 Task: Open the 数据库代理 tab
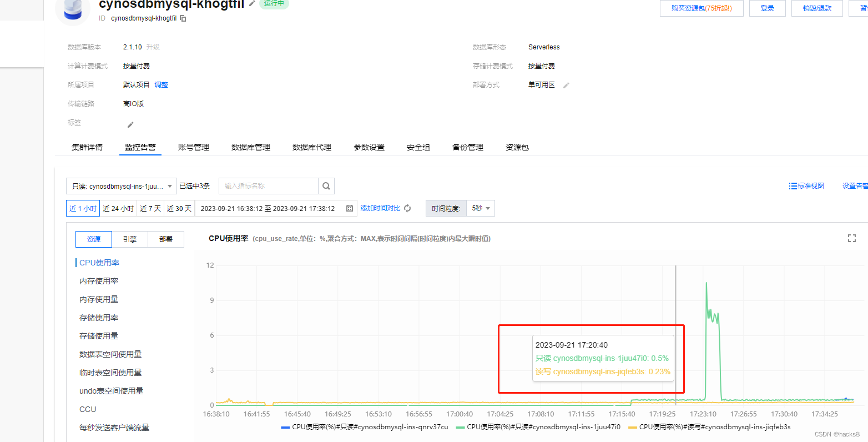312,147
